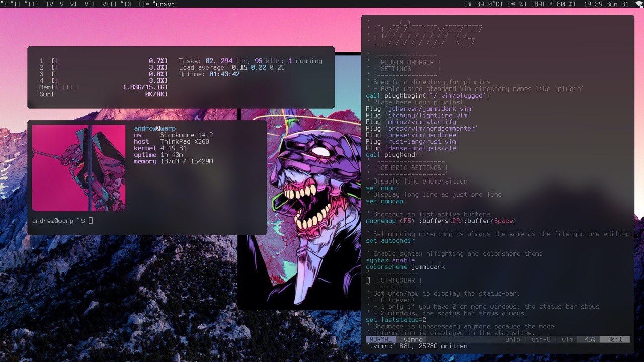Click the host ThinkPad X260 line
644x362 pixels.
pos(172,142)
